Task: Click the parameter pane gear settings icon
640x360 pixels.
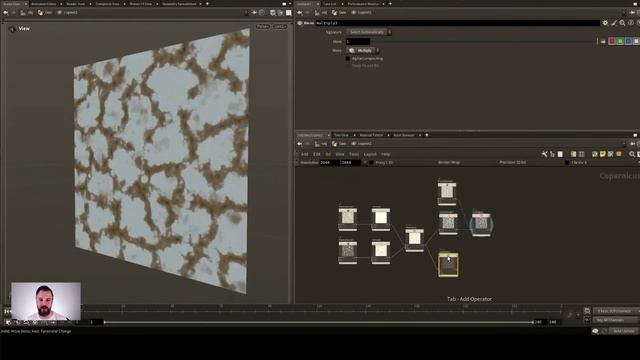Action: [x=605, y=23]
